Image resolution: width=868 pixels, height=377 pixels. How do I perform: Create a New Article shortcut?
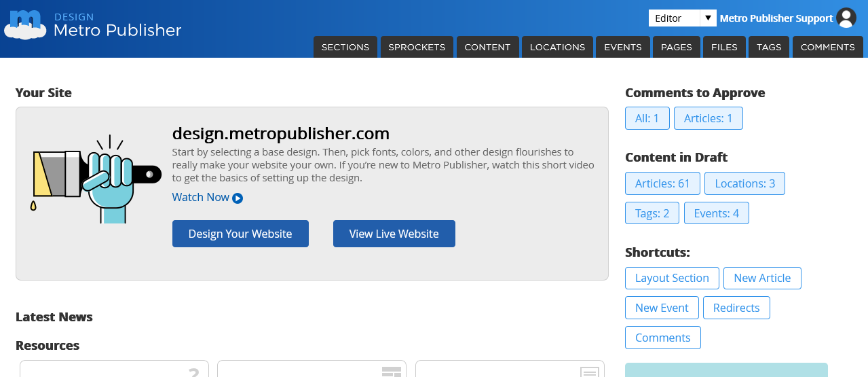pos(762,278)
